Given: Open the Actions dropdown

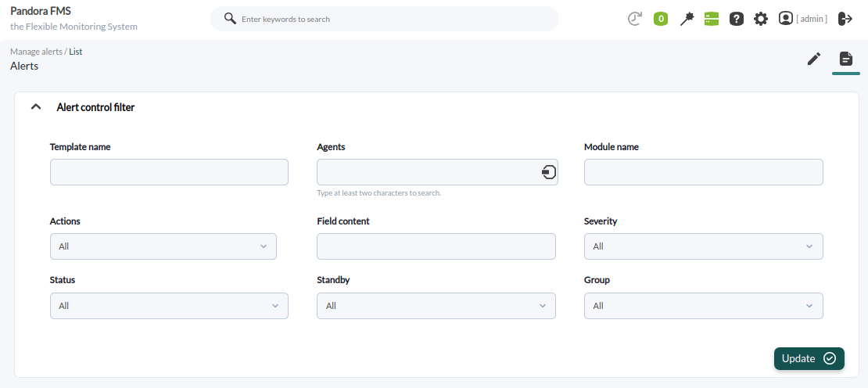Looking at the screenshot, I should 163,246.
